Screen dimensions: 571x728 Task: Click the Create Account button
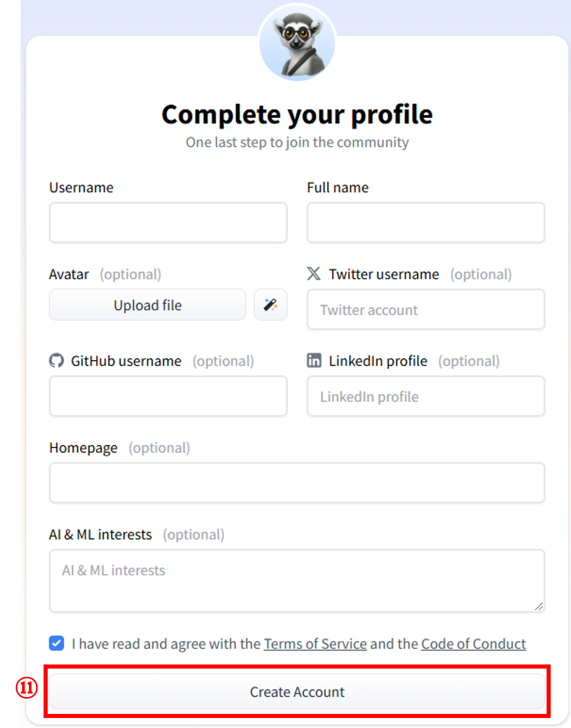[297, 692]
